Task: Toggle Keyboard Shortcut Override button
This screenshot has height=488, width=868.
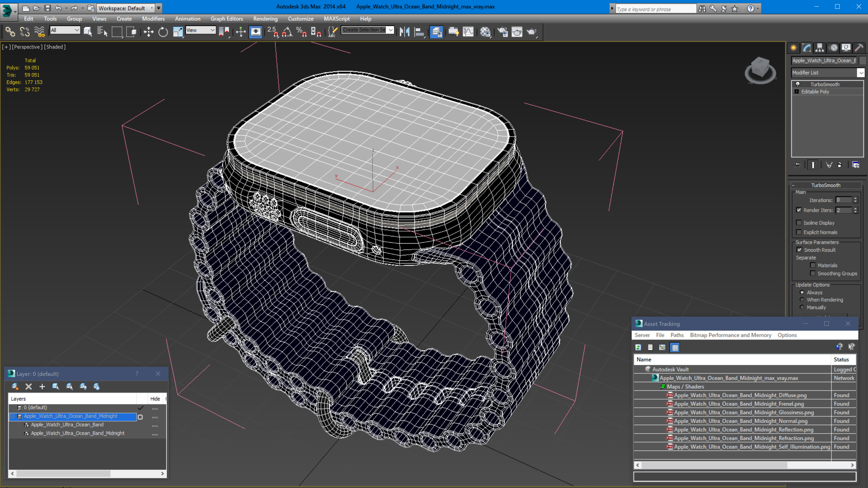Action: (x=256, y=32)
